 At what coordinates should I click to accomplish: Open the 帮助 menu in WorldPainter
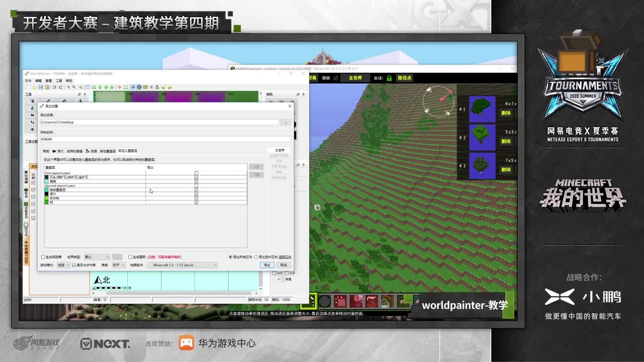[x=69, y=80]
